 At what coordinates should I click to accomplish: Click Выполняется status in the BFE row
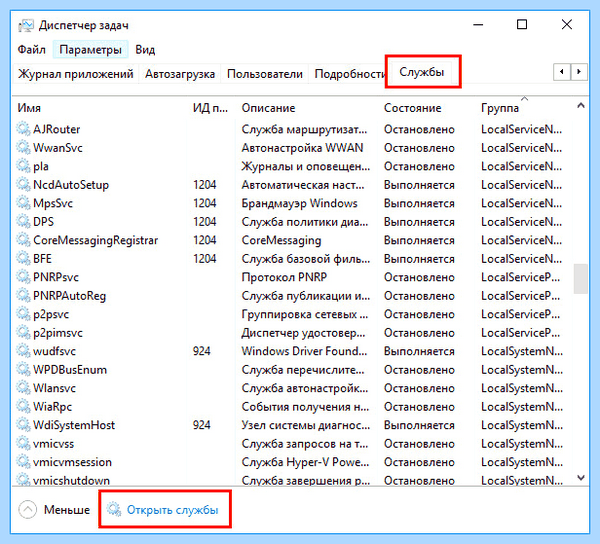pos(419,259)
